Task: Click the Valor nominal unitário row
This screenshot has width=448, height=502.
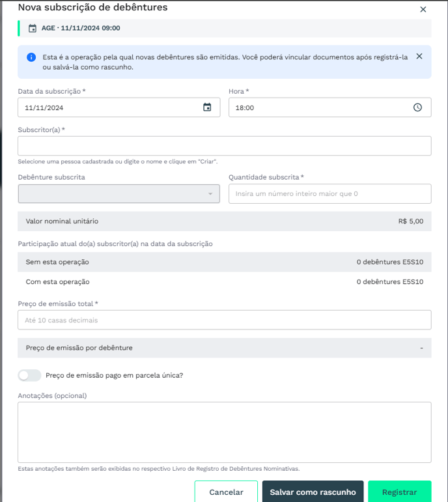Action: click(224, 221)
